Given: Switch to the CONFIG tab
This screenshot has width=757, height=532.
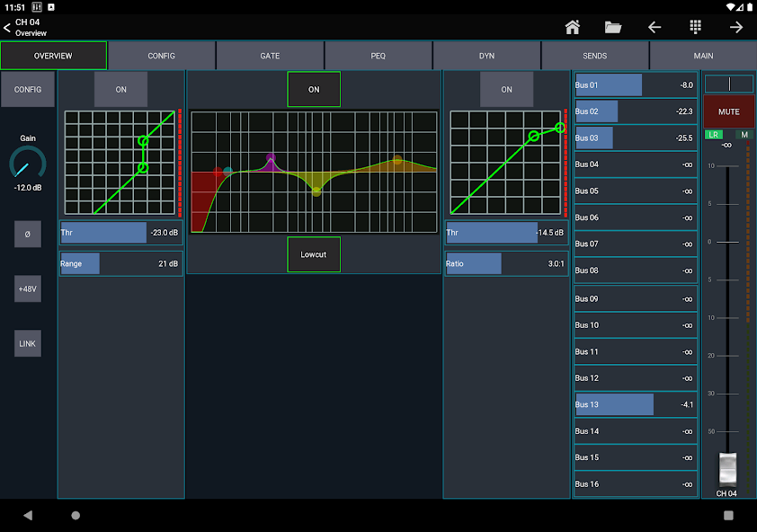Looking at the screenshot, I should click(x=161, y=56).
